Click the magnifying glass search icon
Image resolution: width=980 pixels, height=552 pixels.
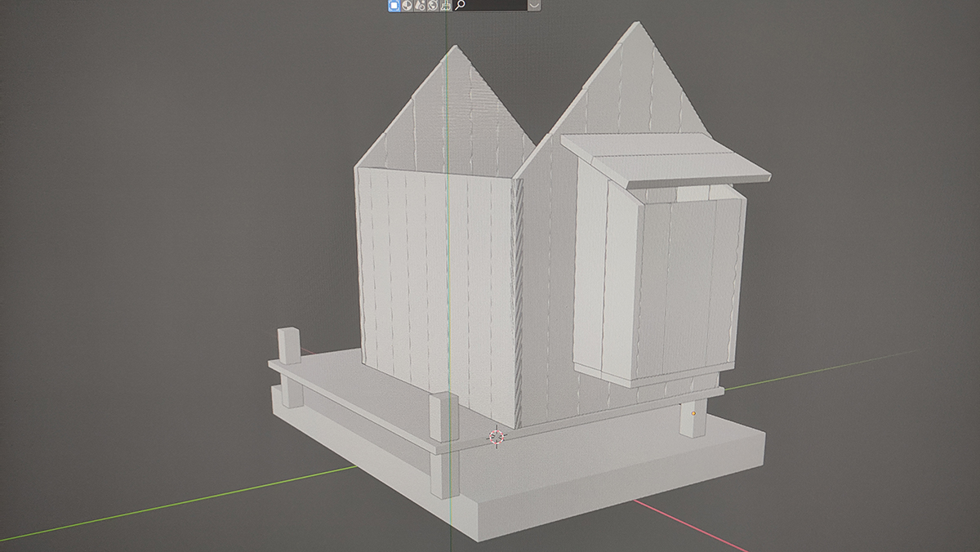[x=461, y=5]
